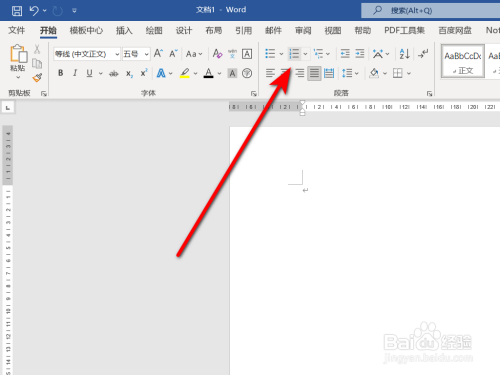The width and height of the screenshot is (500, 375).
Task: Toggle show paragraph marks icon
Action: coord(423,53)
